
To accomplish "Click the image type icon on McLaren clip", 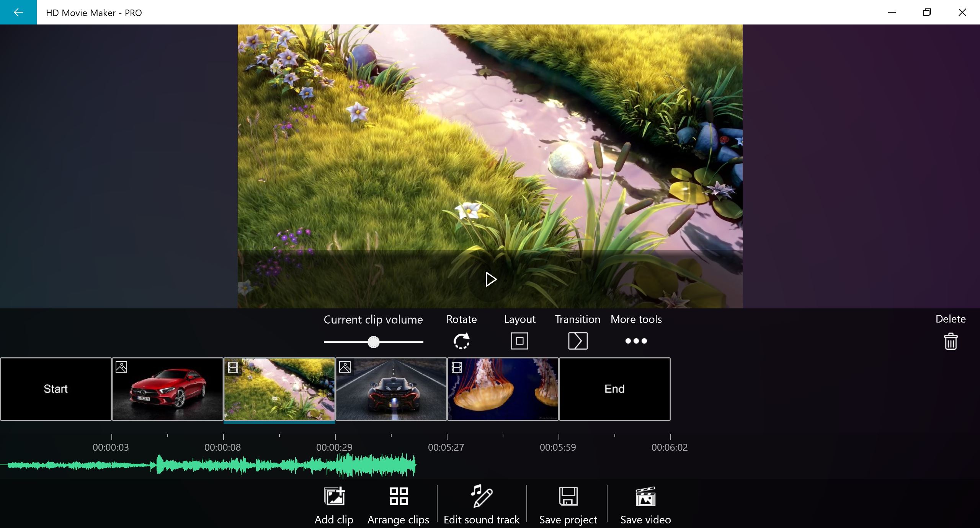I will tap(345, 367).
